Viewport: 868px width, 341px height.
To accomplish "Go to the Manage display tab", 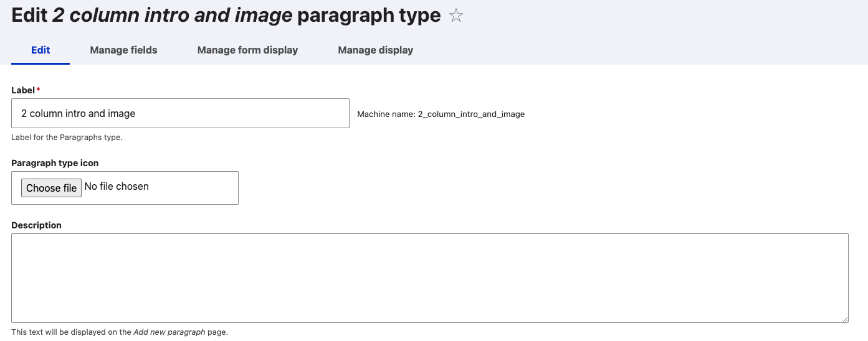I will pyautogui.click(x=375, y=50).
